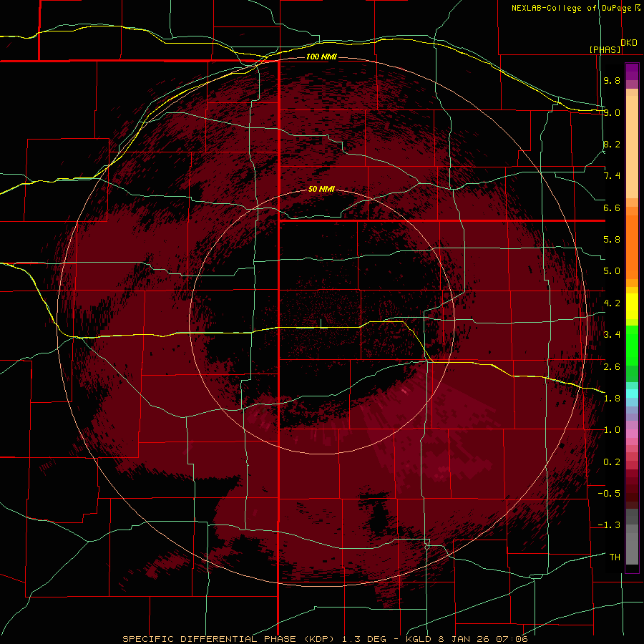The height and width of the screenshot is (644, 644).
Task: Click the -1.3 value on the legend
Action: click(x=609, y=525)
